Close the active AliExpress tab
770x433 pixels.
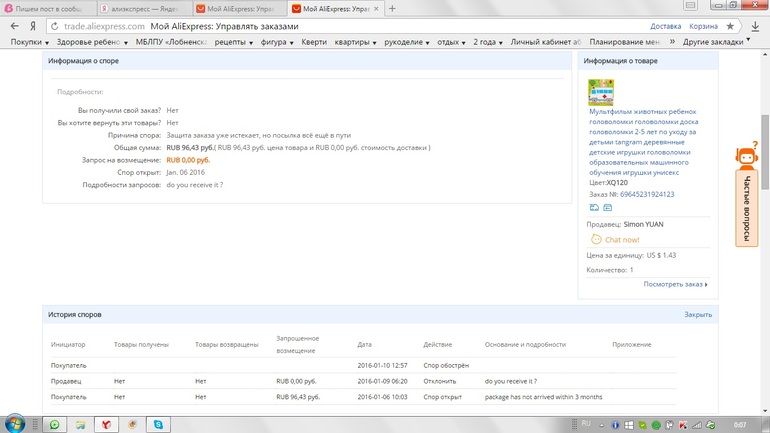point(376,9)
